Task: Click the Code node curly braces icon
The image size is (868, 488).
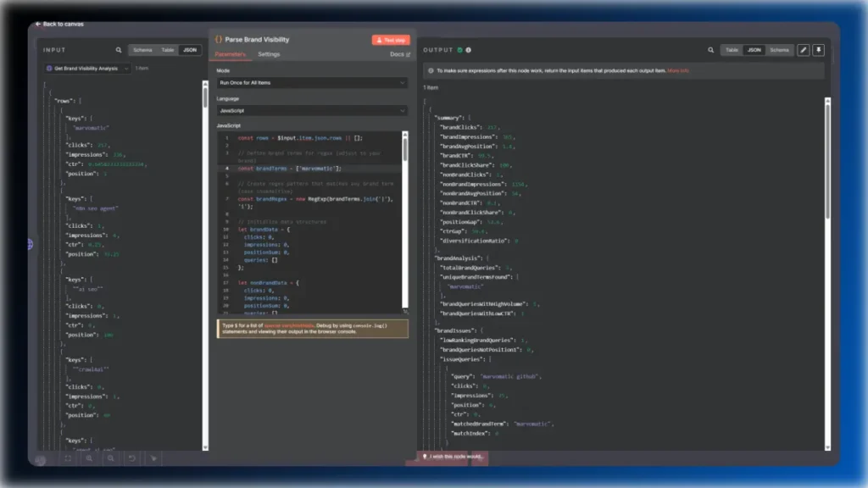Action: coord(218,39)
